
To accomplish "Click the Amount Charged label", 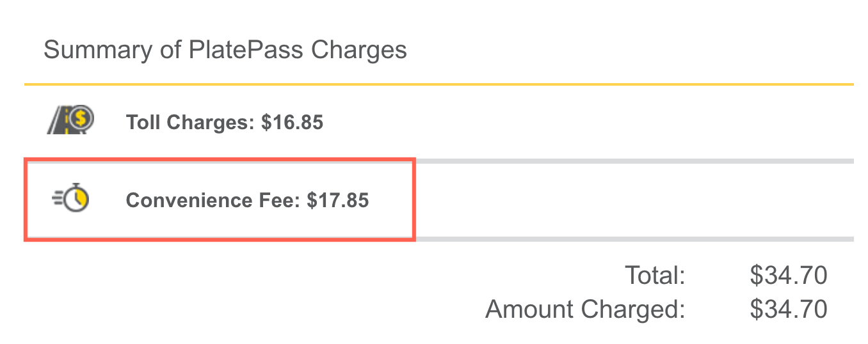I will click(585, 309).
